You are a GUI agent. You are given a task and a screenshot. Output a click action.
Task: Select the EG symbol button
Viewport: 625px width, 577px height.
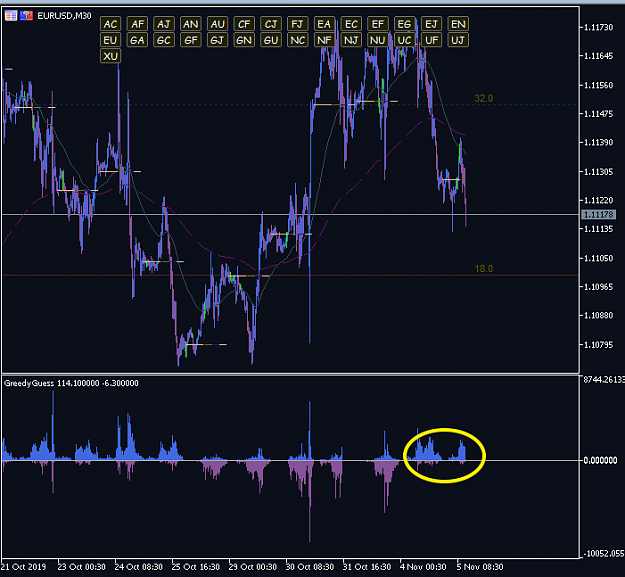[x=405, y=24]
